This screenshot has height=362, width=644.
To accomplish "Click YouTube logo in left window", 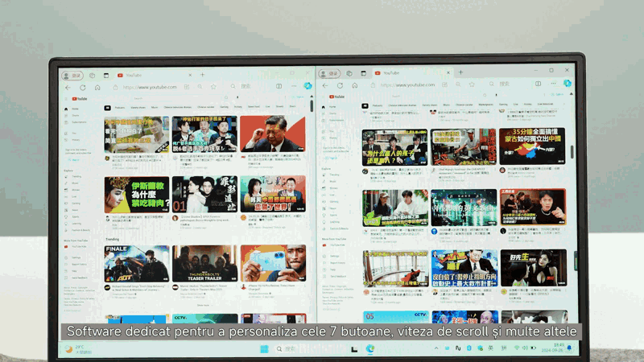I will tap(80, 99).
